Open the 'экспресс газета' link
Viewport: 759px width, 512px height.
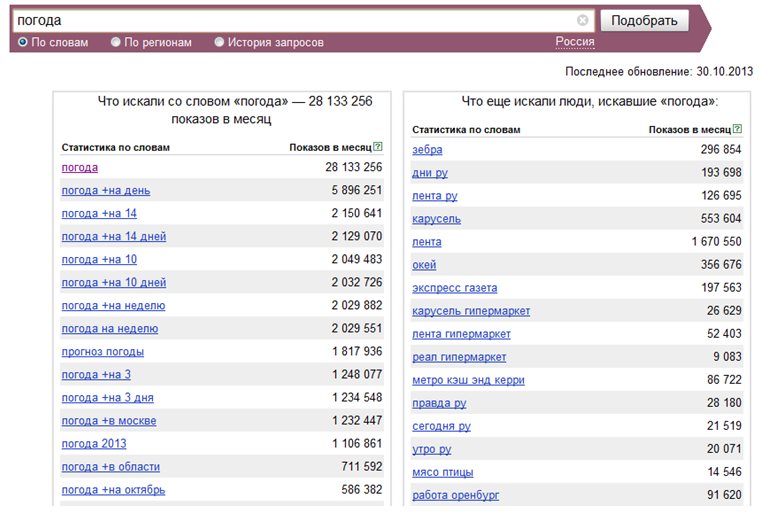pos(455,288)
